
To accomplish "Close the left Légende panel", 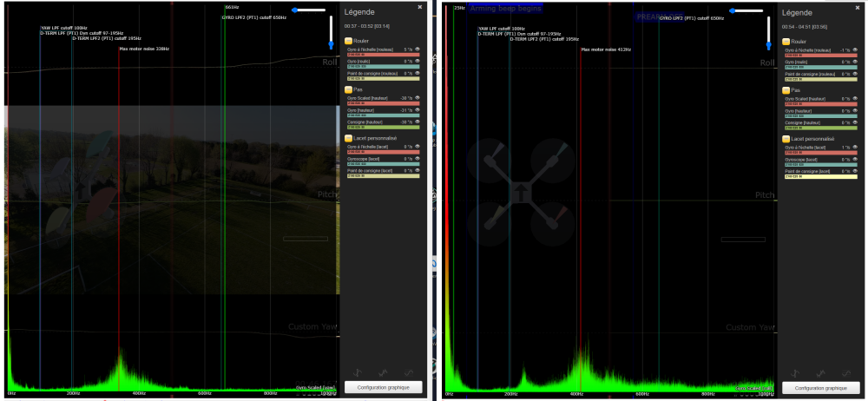I will [420, 7].
